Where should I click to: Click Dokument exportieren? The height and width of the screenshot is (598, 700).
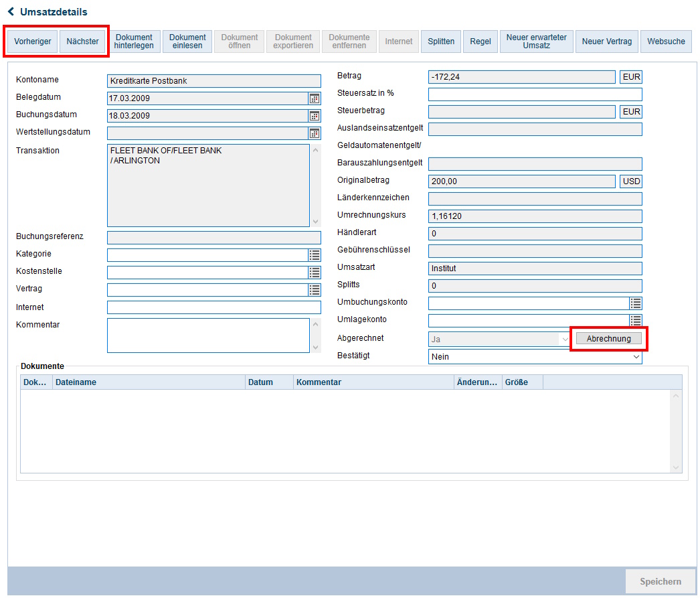tap(293, 42)
